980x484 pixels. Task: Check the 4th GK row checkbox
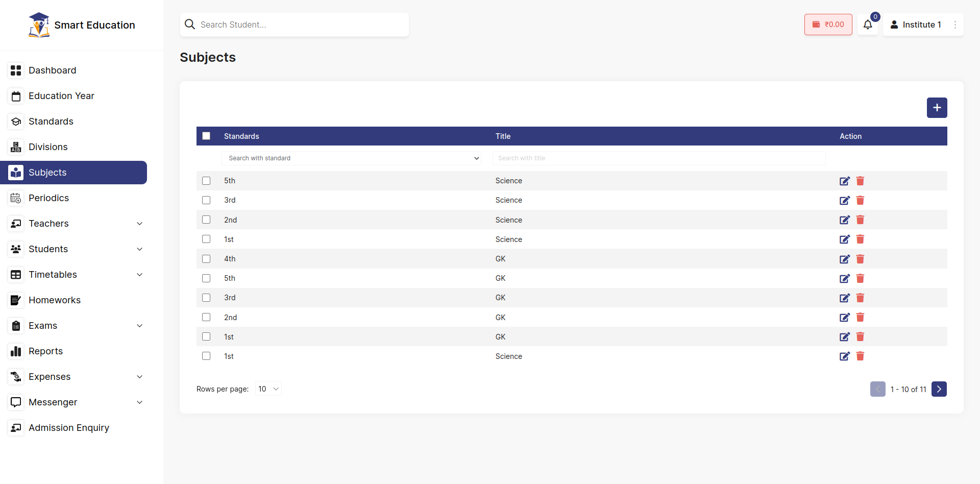pos(206,259)
